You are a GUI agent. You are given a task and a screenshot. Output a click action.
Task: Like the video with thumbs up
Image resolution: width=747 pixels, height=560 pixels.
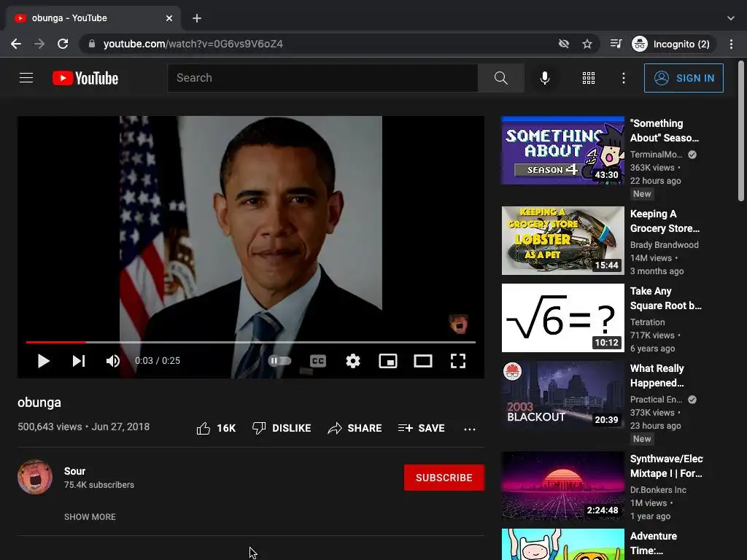[x=204, y=428]
